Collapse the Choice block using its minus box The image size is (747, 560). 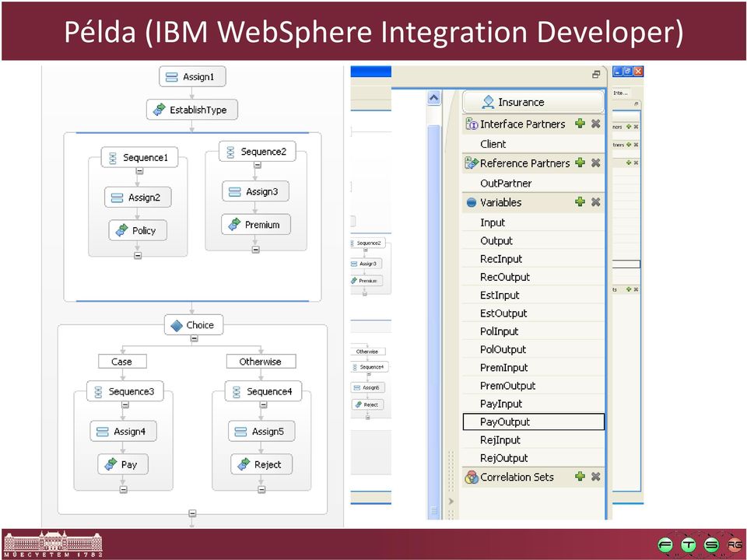click(x=194, y=338)
